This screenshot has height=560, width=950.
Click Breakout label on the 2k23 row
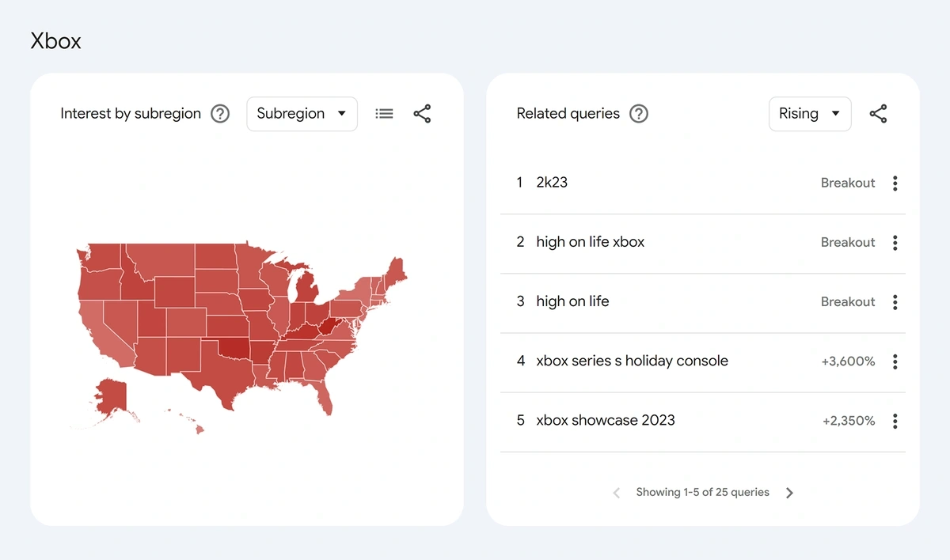tap(848, 183)
